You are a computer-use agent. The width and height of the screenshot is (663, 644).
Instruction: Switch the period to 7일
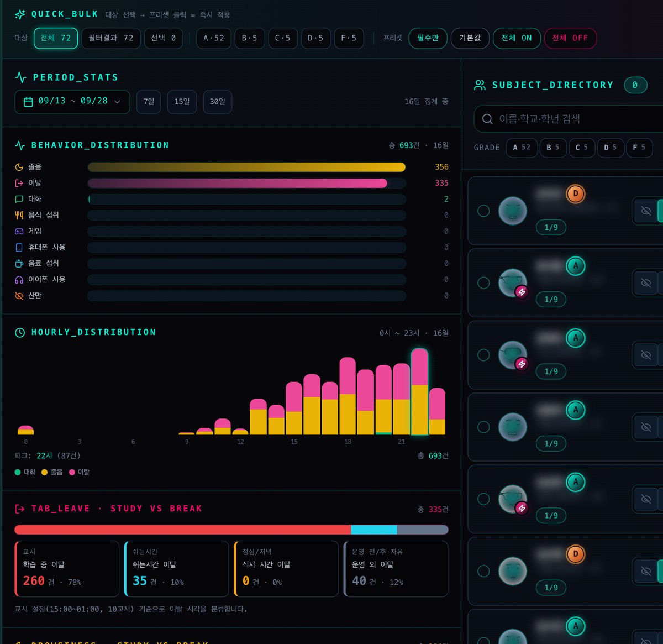(x=149, y=102)
